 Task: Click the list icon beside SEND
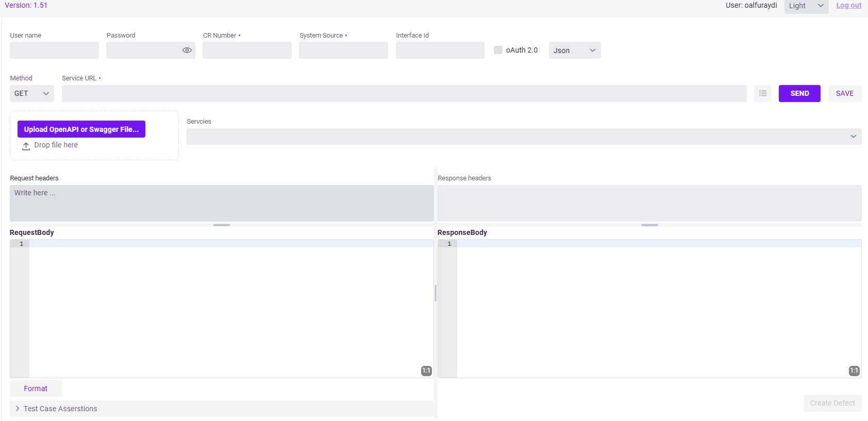tap(762, 94)
